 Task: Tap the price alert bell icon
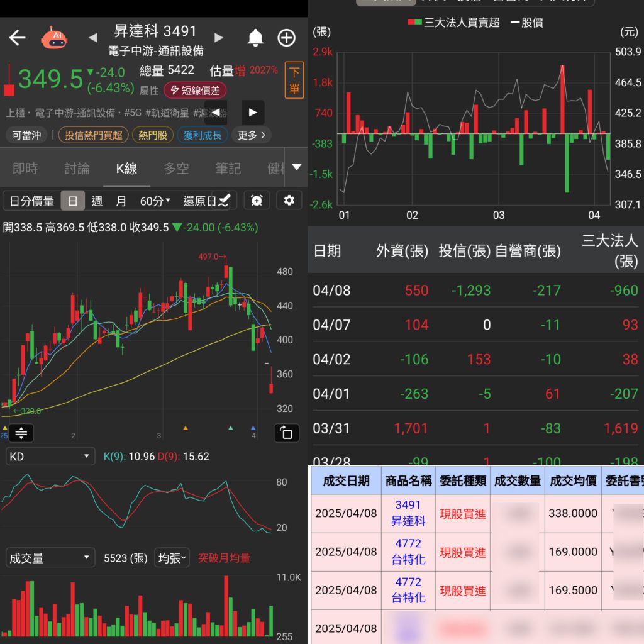(x=255, y=38)
